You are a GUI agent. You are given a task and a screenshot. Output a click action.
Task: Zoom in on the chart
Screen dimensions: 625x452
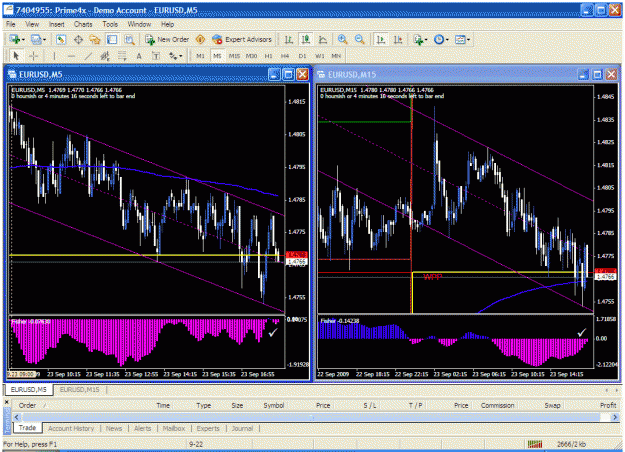point(342,39)
